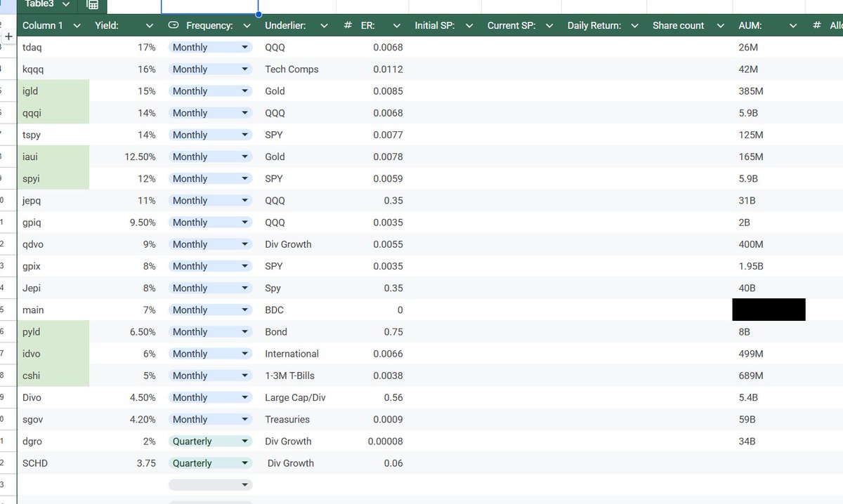The image size is (843, 504).
Task: Click the 0.0112 ER cell
Action: tap(372, 69)
